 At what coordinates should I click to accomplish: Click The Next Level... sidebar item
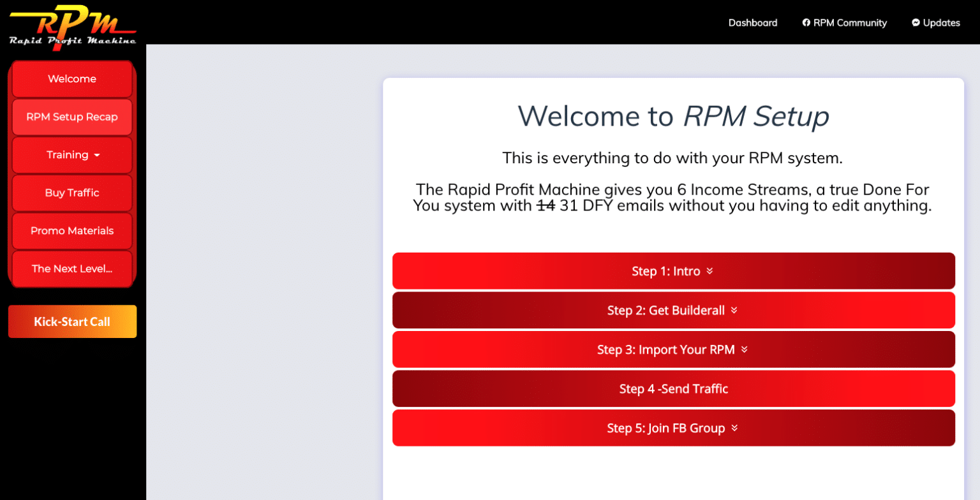(x=71, y=268)
